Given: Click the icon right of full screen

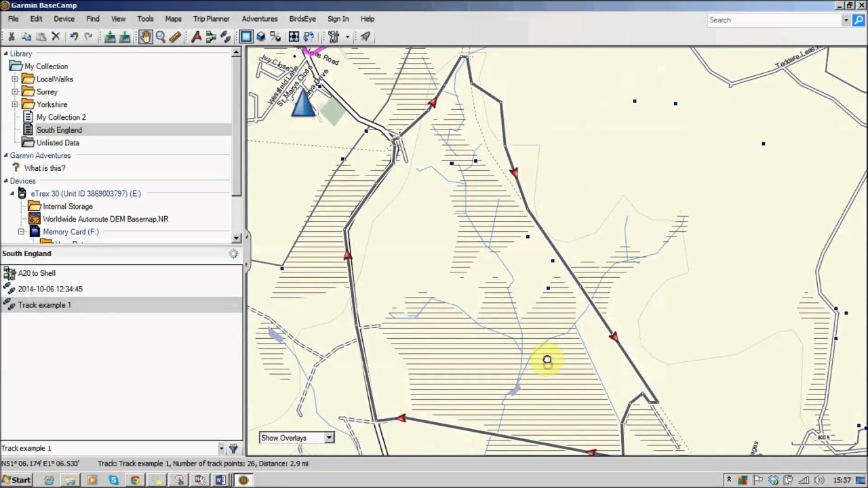Looking at the screenshot, I should pyautogui.click(x=309, y=37).
